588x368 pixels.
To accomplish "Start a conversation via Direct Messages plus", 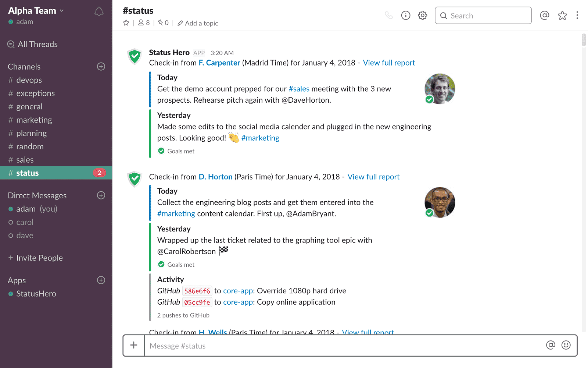I will pyautogui.click(x=101, y=195).
